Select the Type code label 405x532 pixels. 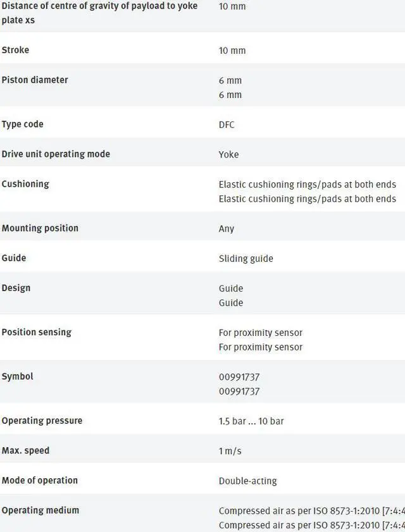[23, 124]
